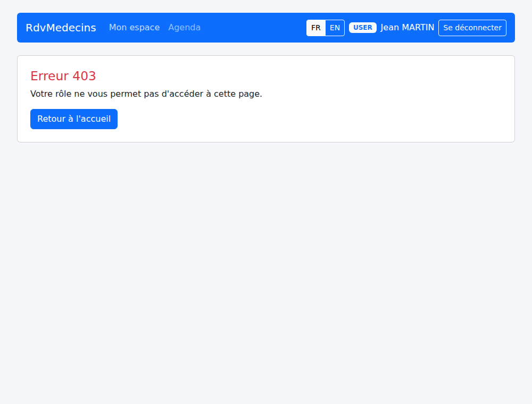The image size is (532, 404).
Task: Click Retour à l'accueil button
Action: coord(74,119)
